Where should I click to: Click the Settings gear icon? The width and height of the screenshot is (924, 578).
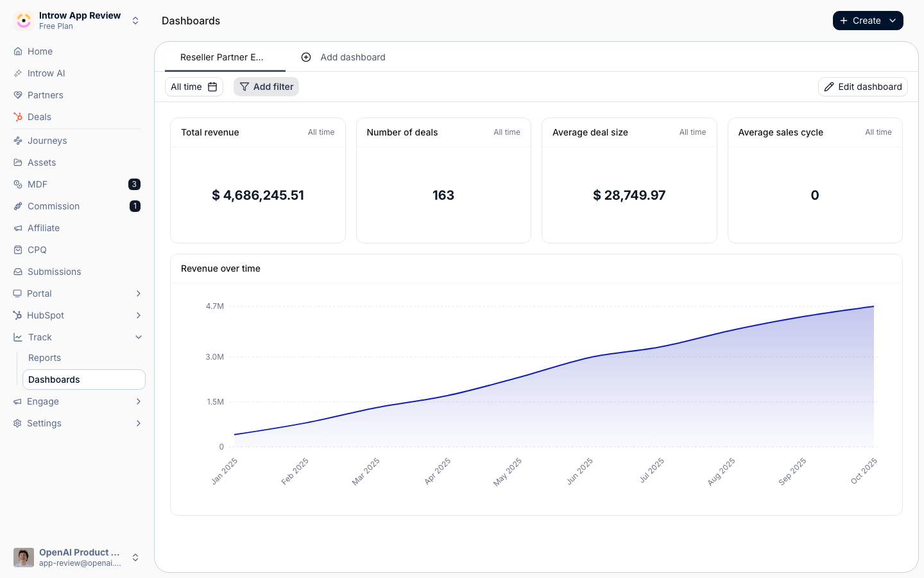point(17,423)
